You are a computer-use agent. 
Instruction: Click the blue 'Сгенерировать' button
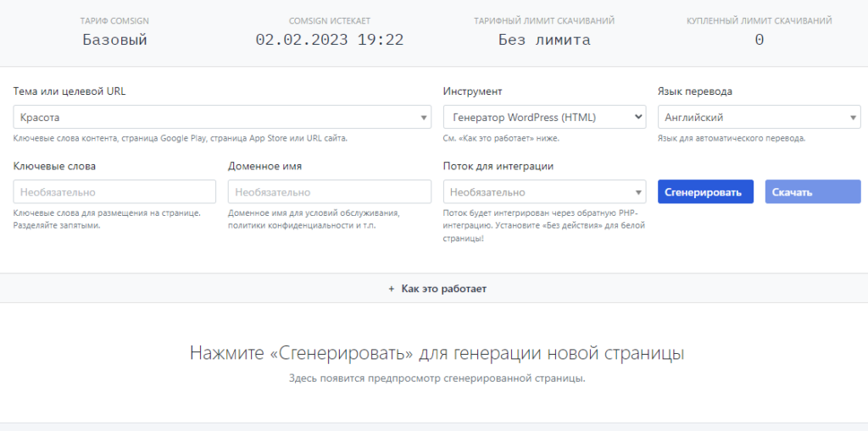(705, 192)
